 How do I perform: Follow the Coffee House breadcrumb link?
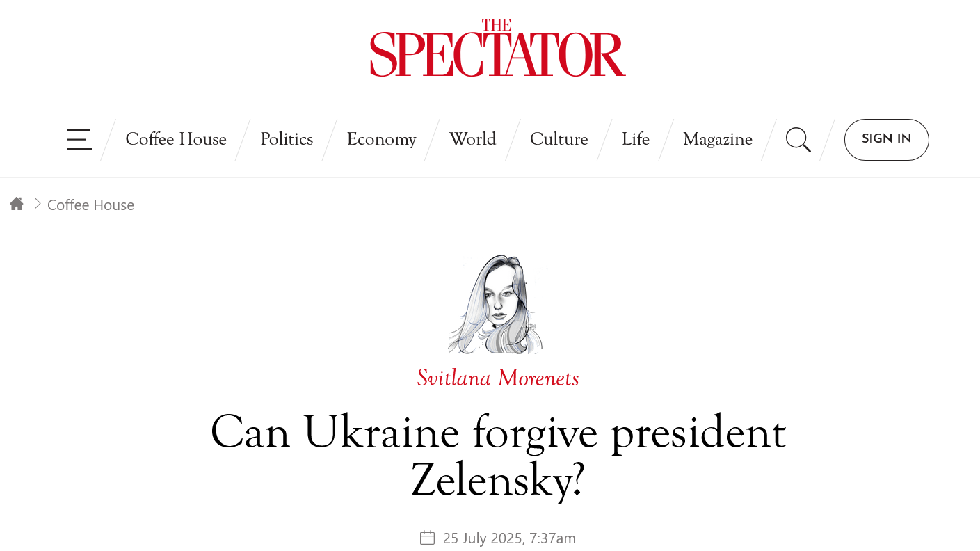(x=90, y=205)
